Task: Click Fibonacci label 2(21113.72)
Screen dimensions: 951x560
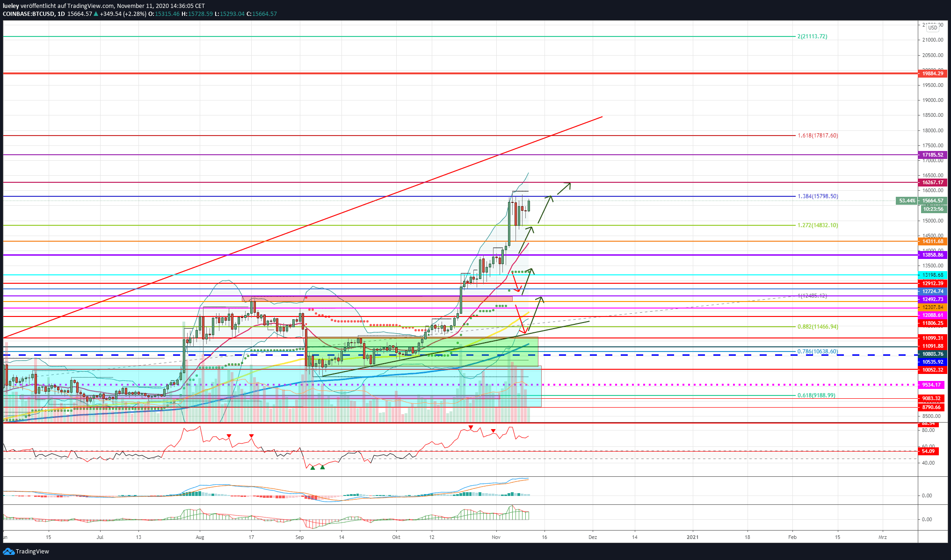Action: [x=812, y=36]
